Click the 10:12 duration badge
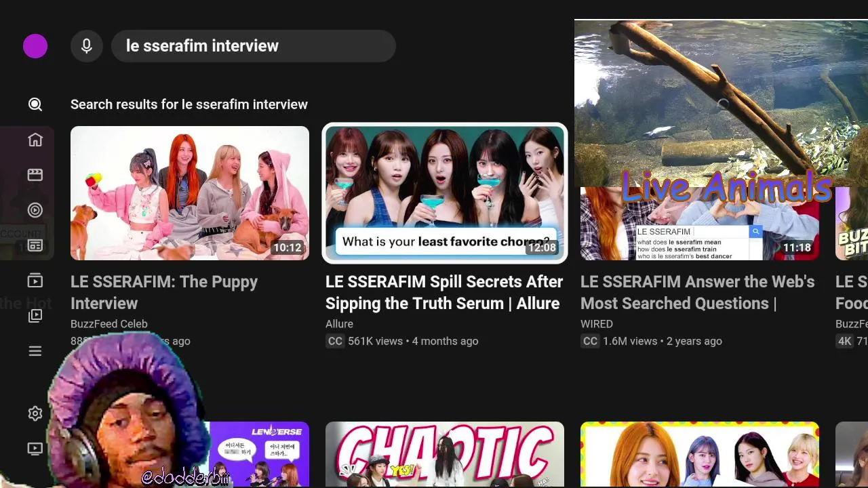 click(288, 248)
